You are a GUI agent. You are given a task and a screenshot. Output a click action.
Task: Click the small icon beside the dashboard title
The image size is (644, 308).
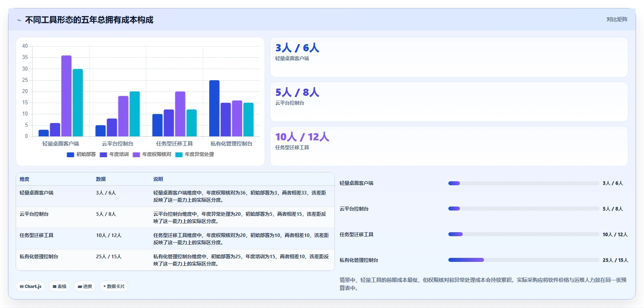[x=19, y=20]
